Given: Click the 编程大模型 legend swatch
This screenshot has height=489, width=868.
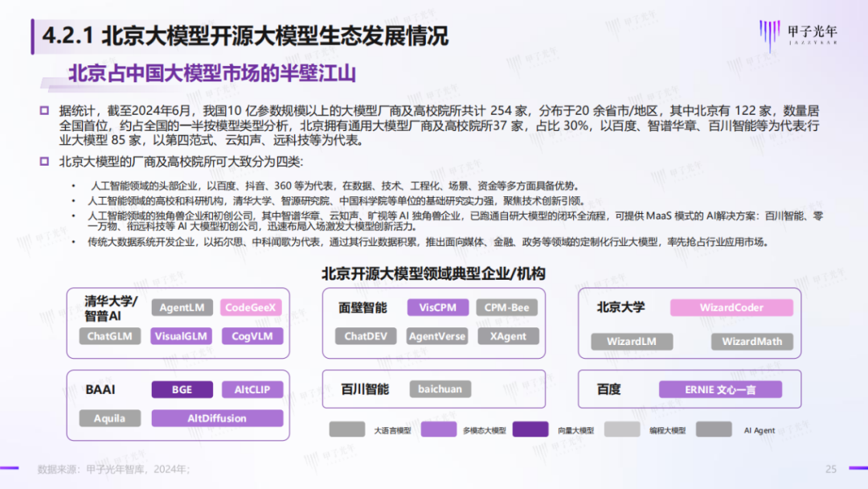Looking at the screenshot, I should (622, 429).
